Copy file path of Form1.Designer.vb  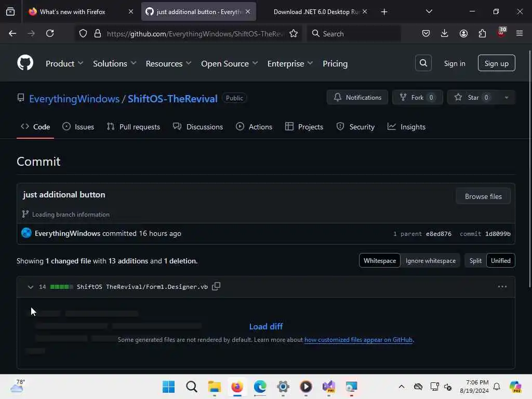pos(216,286)
